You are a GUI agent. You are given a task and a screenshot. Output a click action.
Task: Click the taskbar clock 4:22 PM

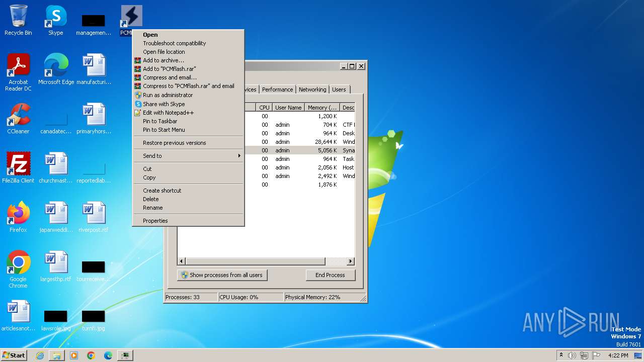pyautogui.click(x=618, y=355)
